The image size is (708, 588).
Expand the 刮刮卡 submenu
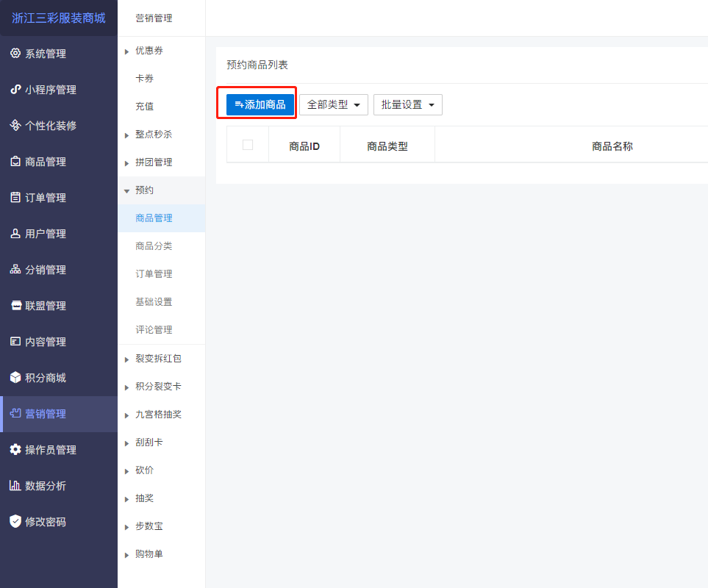(x=127, y=444)
